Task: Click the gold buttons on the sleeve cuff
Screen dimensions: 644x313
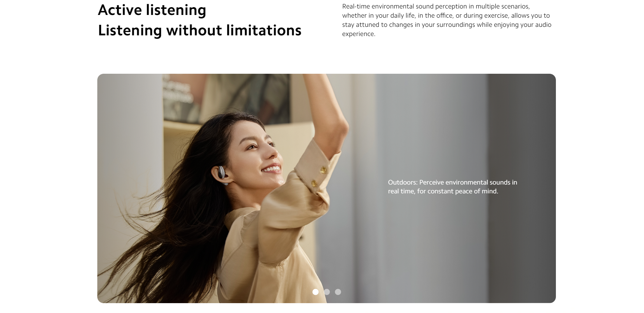Action: pyautogui.click(x=319, y=176)
